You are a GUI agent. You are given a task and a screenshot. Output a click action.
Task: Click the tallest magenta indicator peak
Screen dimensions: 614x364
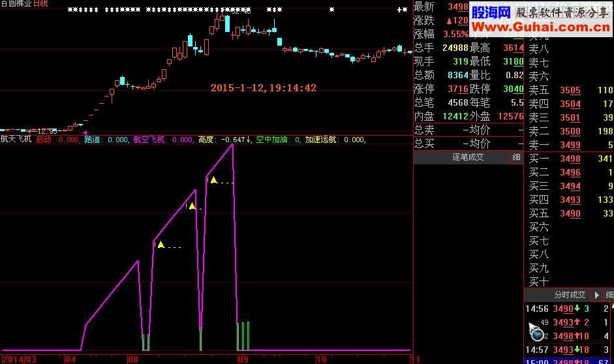(232, 145)
